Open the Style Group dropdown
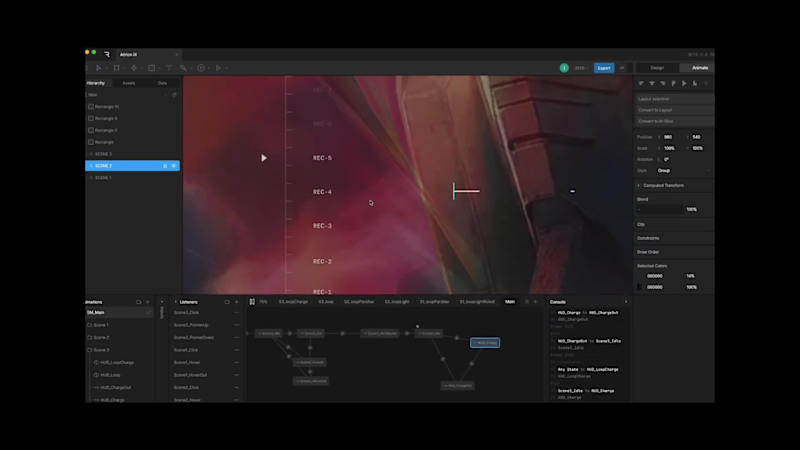 (683, 170)
